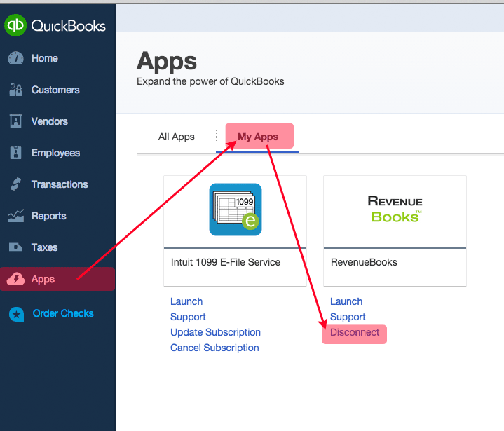Select Apps in the sidebar
504x431 pixels.
tap(57, 279)
